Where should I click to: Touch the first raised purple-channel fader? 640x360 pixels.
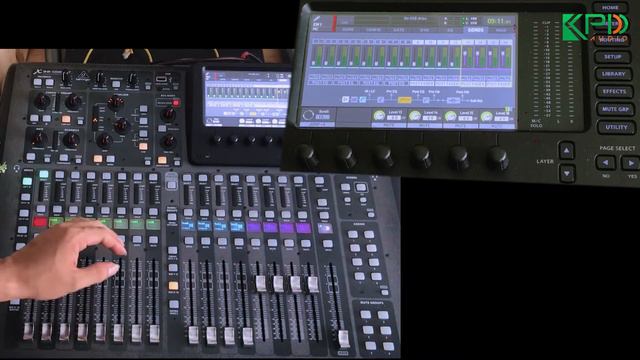click(x=260, y=284)
